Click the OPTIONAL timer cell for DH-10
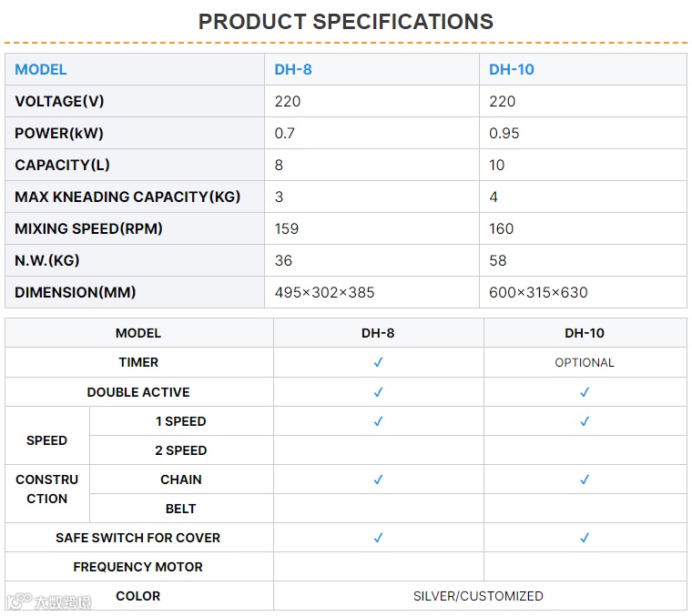Image resolution: width=692 pixels, height=616 pixels. [x=585, y=362]
